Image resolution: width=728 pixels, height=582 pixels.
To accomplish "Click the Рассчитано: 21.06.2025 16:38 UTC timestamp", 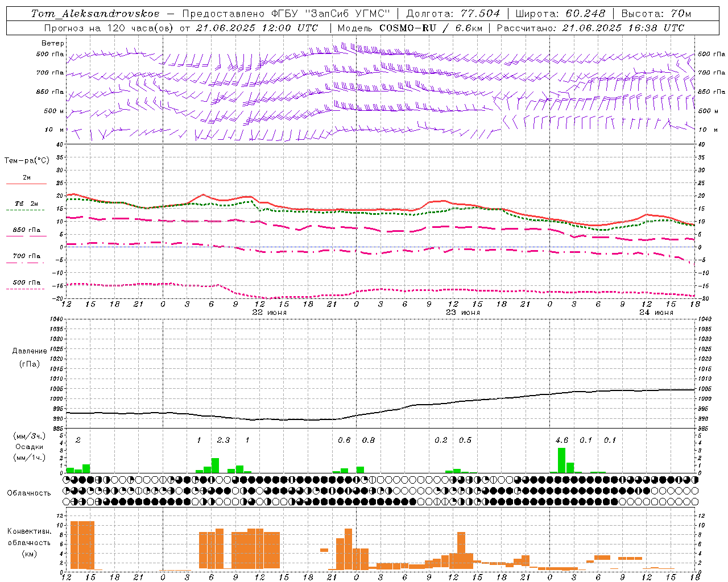I will (x=590, y=28).
